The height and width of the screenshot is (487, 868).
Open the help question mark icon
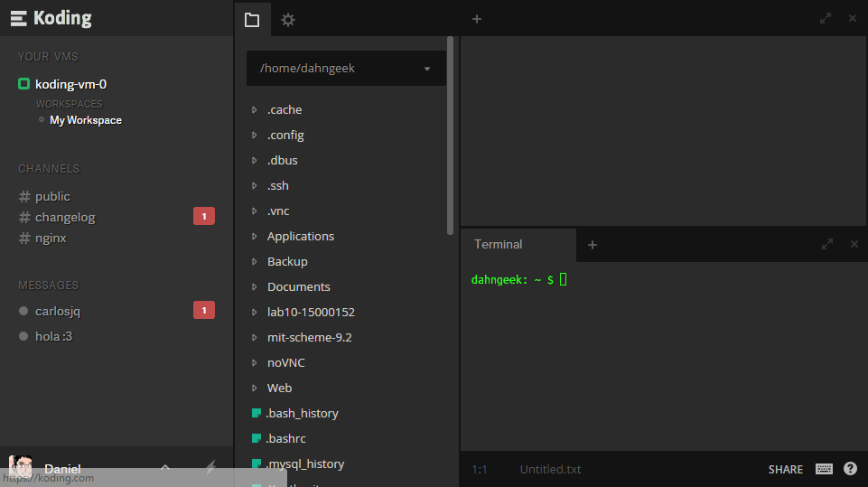850,469
